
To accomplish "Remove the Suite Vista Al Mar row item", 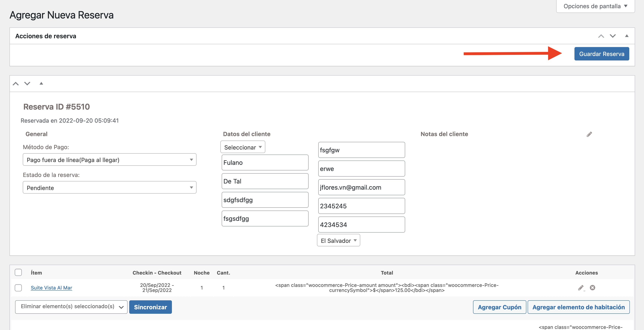I will tap(592, 288).
